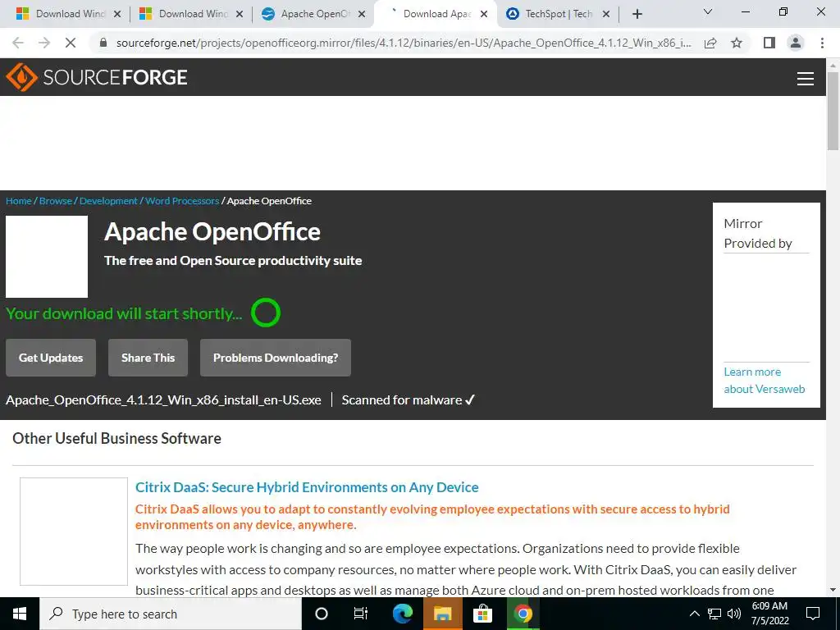Bookmark this page with star icon

click(x=737, y=43)
